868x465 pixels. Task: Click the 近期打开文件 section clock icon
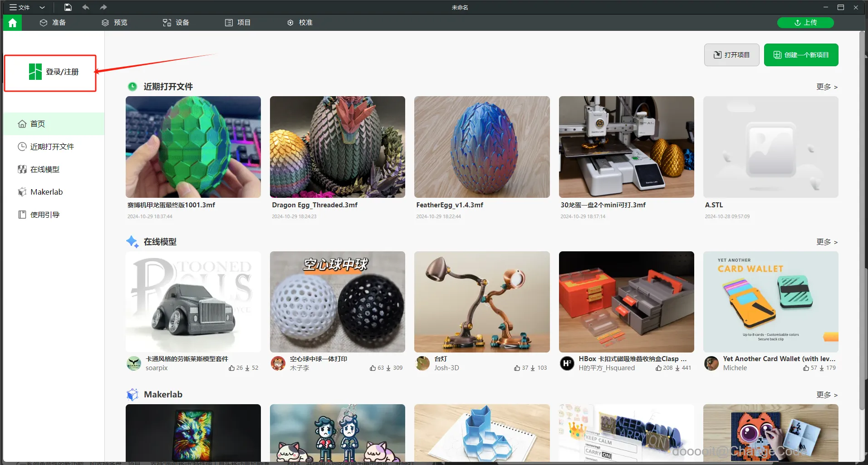[132, 87]
